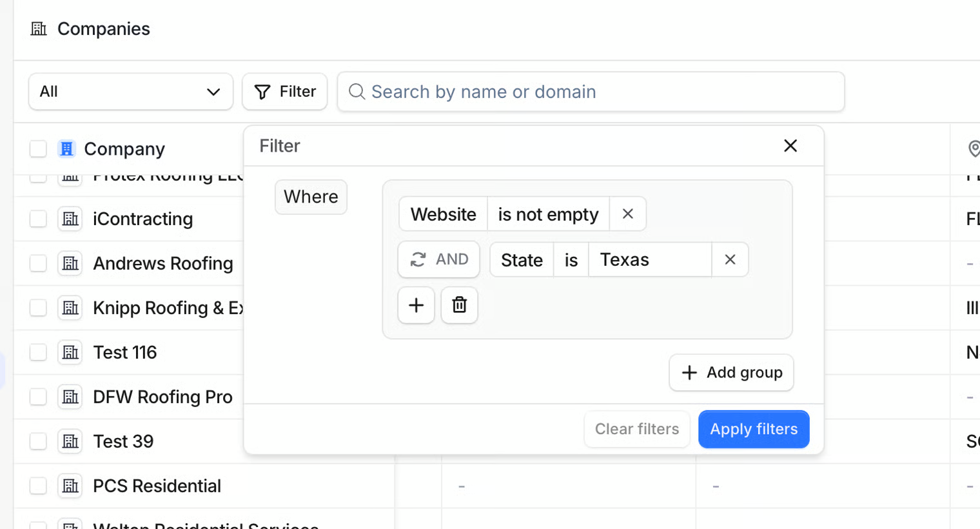Image resolution: width=980 pixels, height=529 pixels.
Task: Click the building icon next to Test 116
Action: click(x=70, y=353)
